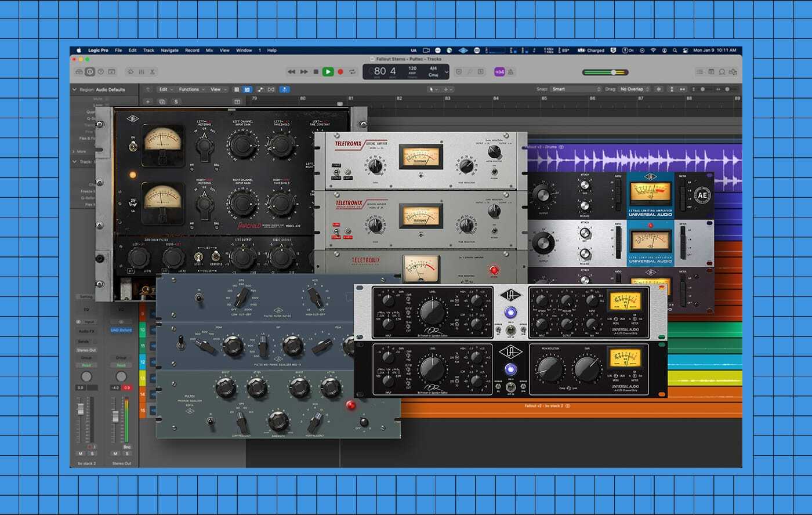Click the Rewind transport button
The image size is (812, 515).
[292, 72]
